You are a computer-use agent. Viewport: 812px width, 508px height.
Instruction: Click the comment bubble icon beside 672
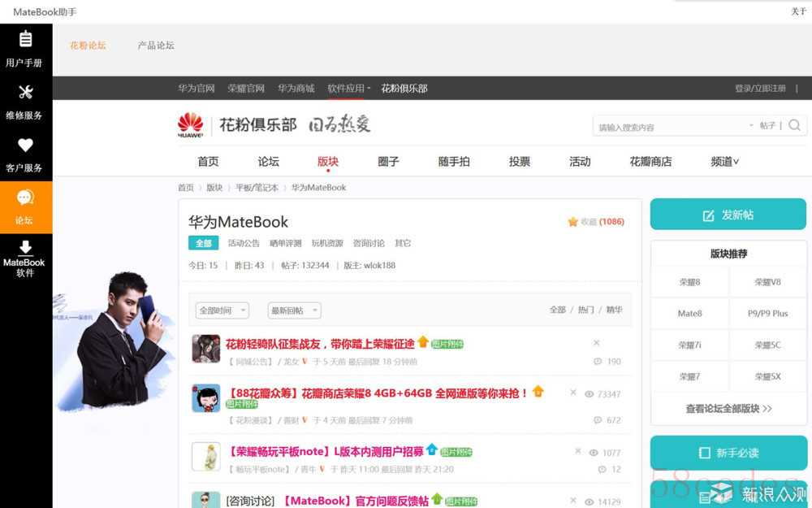point(598,420)
